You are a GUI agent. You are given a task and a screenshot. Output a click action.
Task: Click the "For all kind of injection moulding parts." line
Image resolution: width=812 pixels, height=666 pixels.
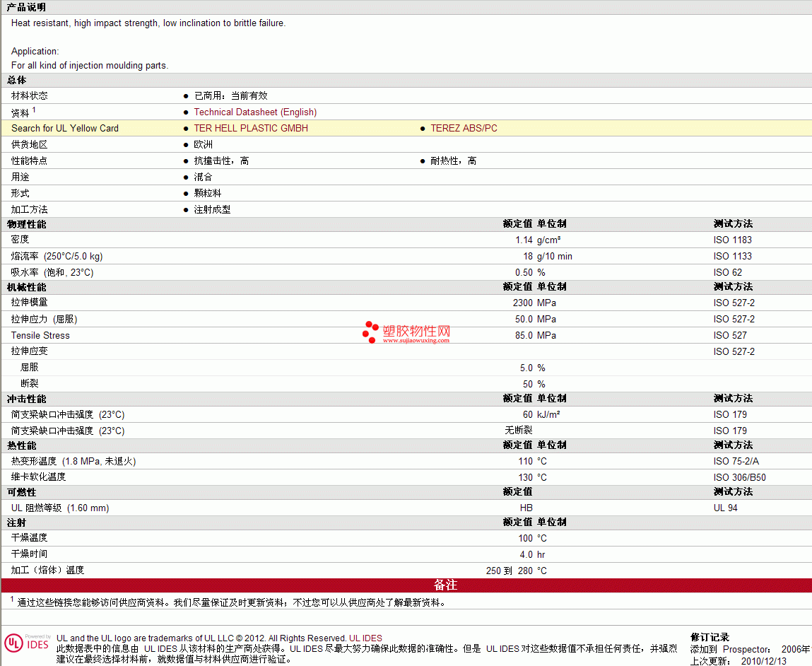[90, 65]
